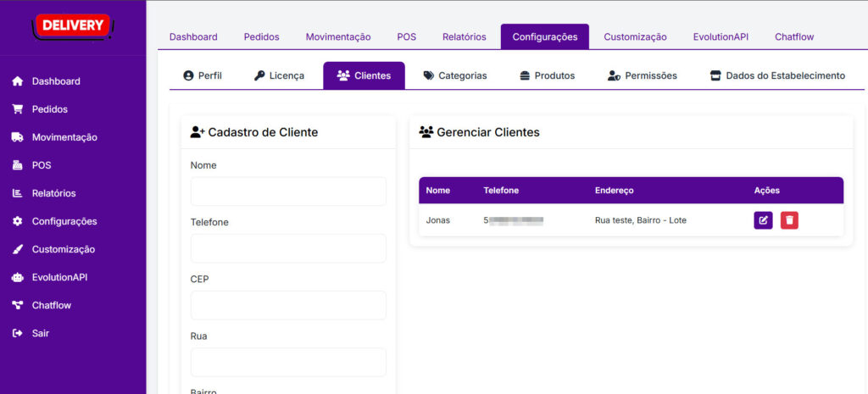Click the home icon beside Dashboard in sidebar
The width and height of the screenshot is (868, 394).
(x=18, y=81)
